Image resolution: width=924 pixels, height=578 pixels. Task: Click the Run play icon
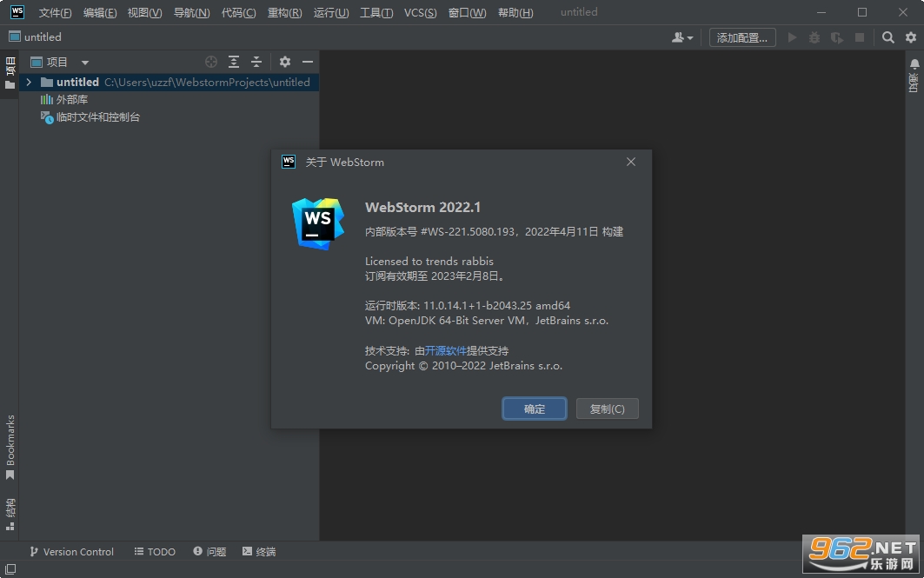(792, 37)
